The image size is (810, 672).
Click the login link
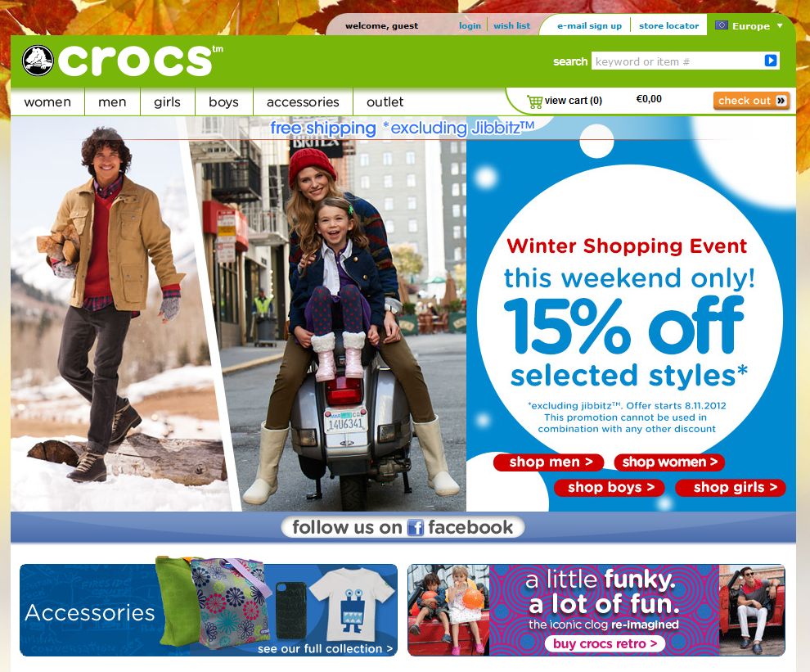click(470, 25)
